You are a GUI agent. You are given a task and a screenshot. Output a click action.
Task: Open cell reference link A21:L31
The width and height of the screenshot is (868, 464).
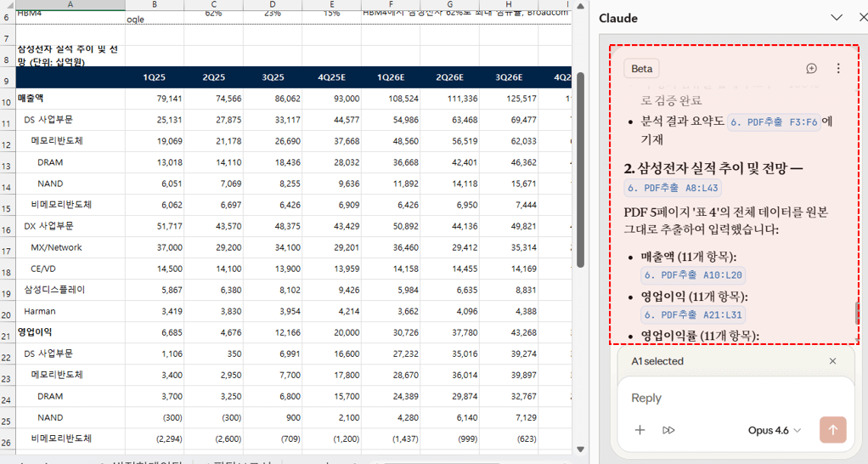point(693,315)
